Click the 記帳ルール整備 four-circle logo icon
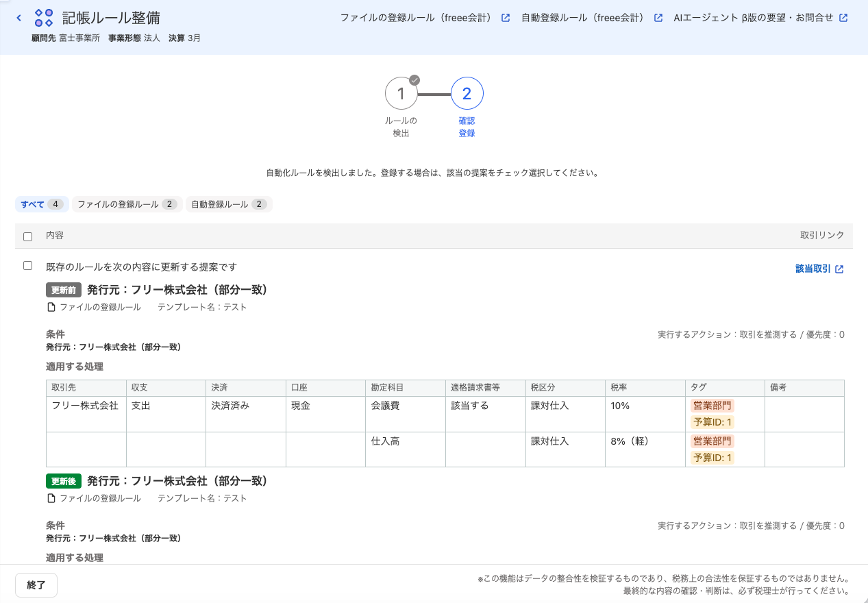This screenshot has height=603, width=868. (44, 18)
